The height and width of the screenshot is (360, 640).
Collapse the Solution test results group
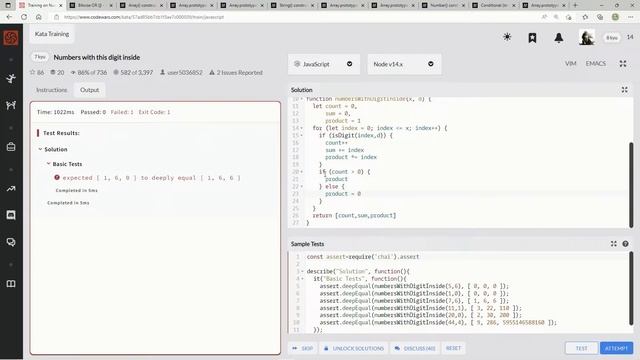pos(40,149)
